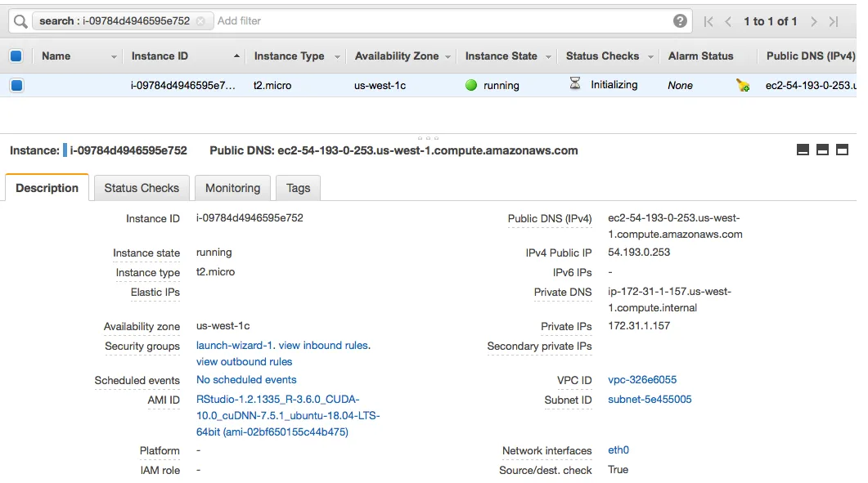Maximize the details pane with the last layout icon
The width and height of the screenshot is (868, 483).
pyautogui.click(x=842, y=150)
